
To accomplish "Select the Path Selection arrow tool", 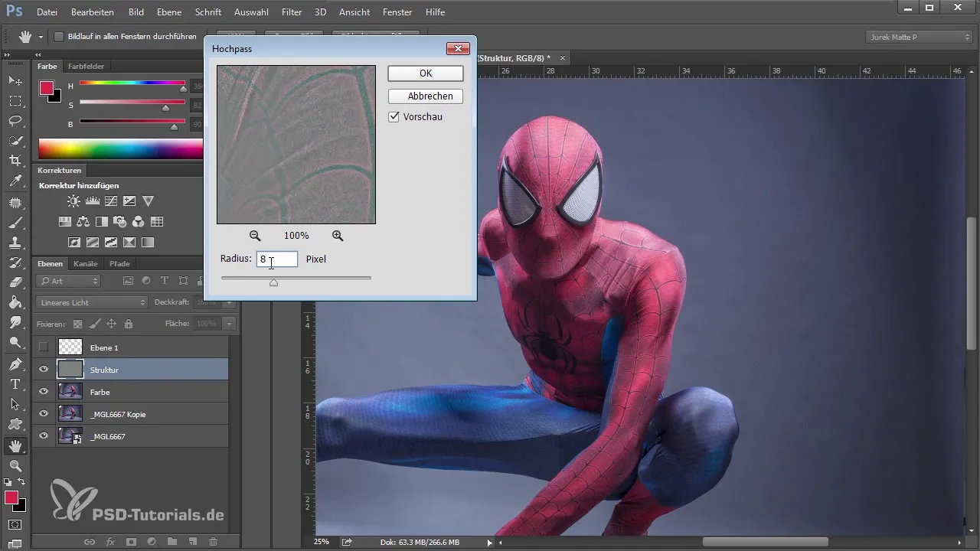I will coord(15,403).
